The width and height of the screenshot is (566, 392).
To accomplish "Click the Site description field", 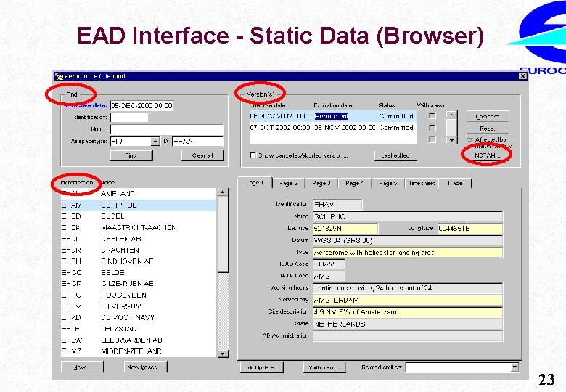I will [408, 312].
